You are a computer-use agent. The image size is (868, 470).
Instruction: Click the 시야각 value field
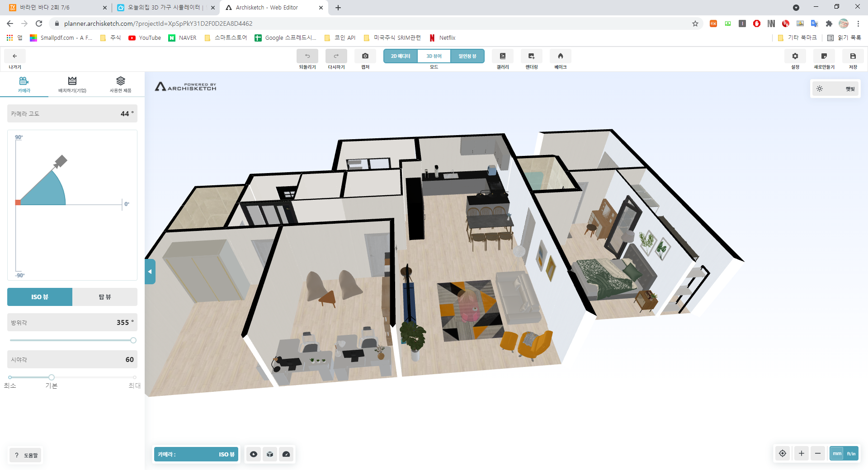(x=72, y=359)
